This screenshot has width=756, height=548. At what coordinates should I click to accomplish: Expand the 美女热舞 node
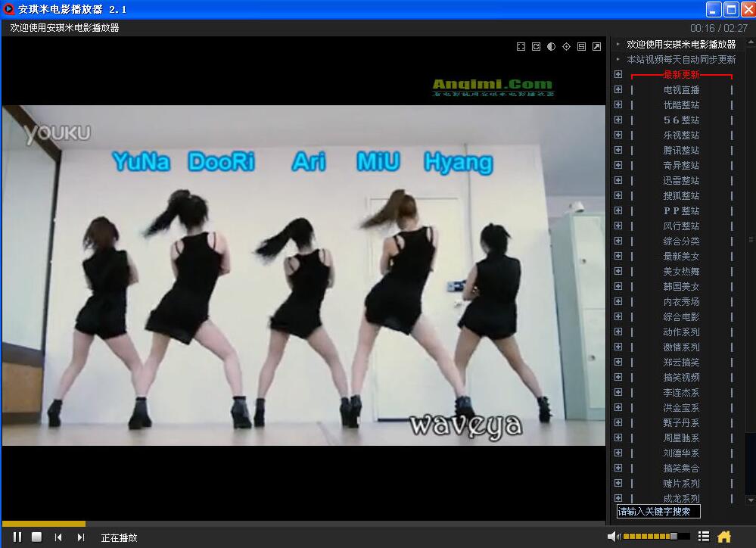[x=618, y=271]
